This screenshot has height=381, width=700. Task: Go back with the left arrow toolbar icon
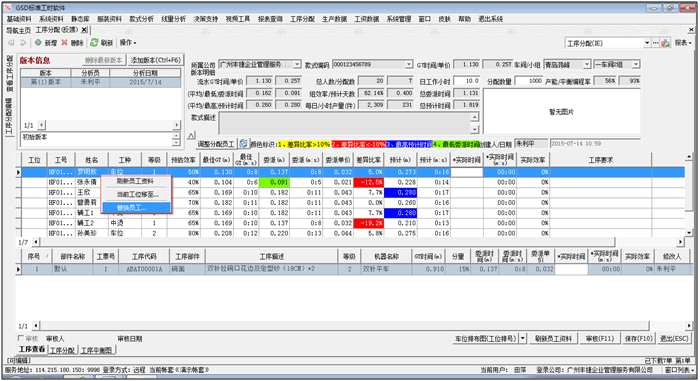(x=11, y=43)
